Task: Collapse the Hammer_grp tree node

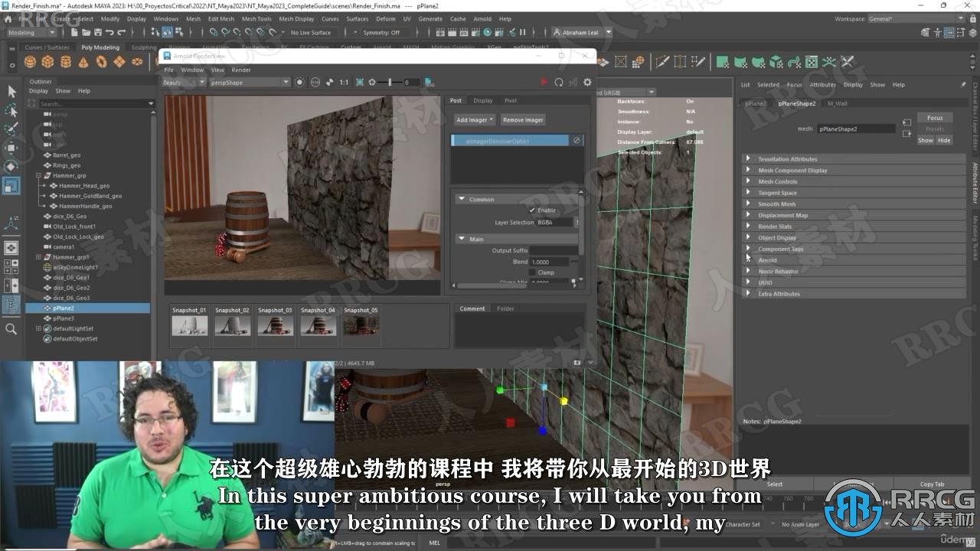Action: pyautogui.click(x=38, y=175)
